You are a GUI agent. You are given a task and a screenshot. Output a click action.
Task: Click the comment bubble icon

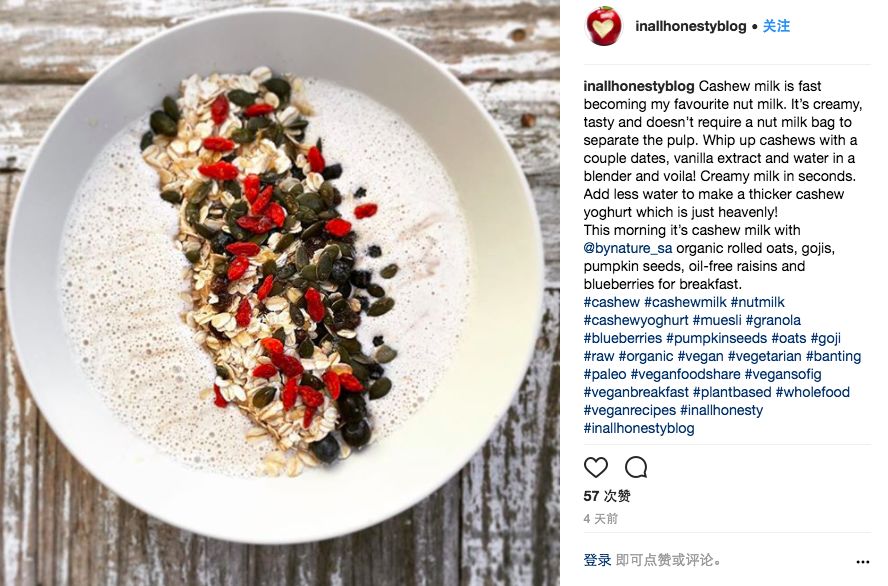pos(636,467)
